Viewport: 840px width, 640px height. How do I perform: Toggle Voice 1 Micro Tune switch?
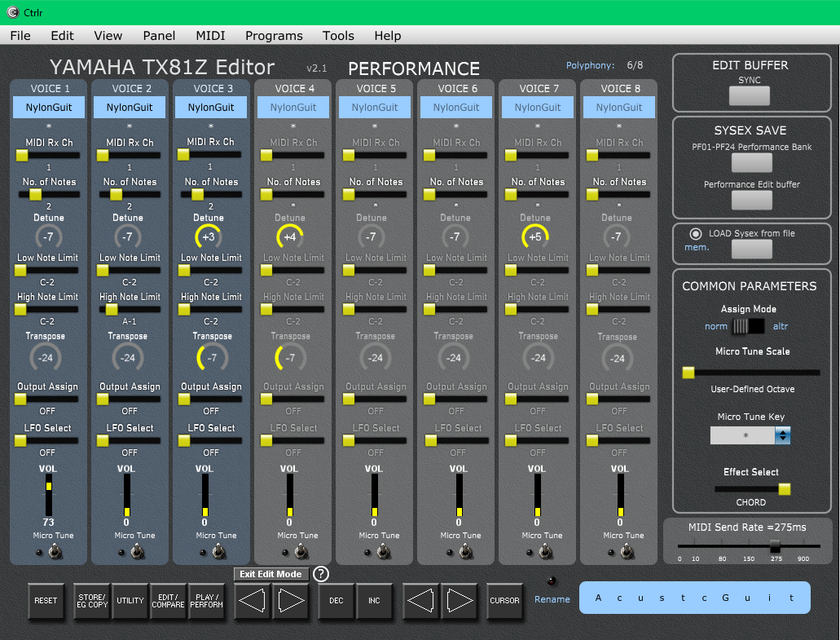tap(55, 551)
